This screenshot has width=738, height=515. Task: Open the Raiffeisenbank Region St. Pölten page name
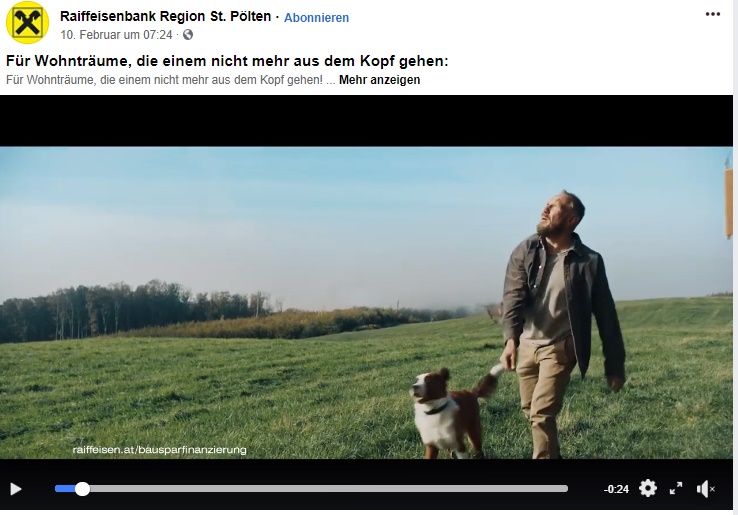pos(166,16)
